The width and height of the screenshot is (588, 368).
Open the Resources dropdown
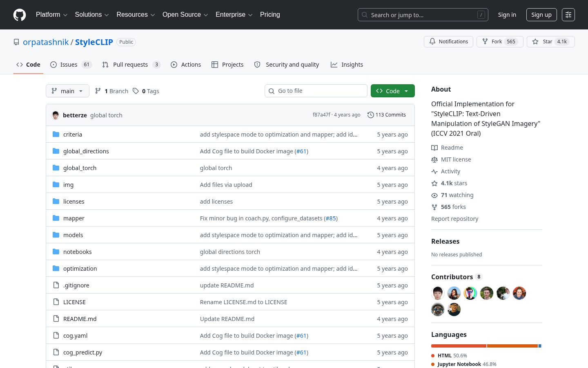coord(136,15)
